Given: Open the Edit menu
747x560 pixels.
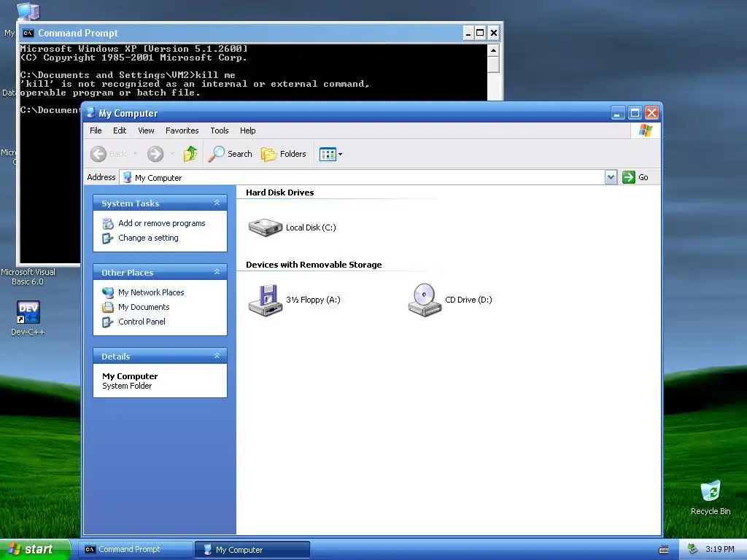Looking at the screenshot, I should 120,131.
